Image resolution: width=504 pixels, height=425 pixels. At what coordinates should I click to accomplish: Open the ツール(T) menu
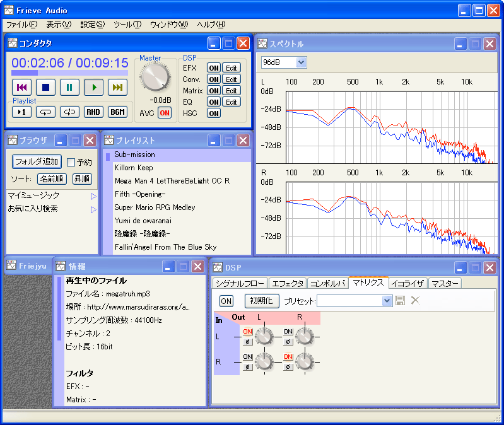[127, 25]
